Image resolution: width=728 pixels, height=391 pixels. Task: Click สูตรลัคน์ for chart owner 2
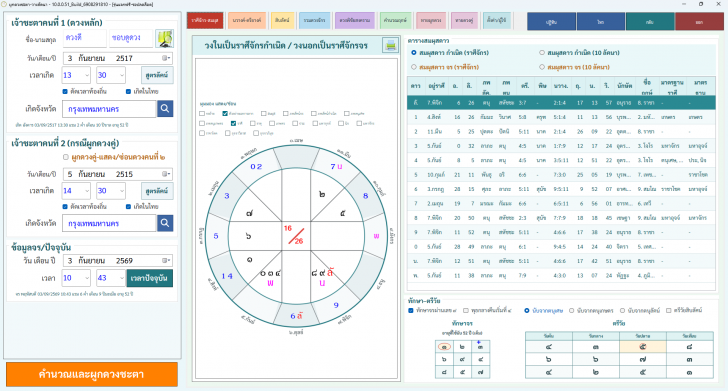click(157, 190)
